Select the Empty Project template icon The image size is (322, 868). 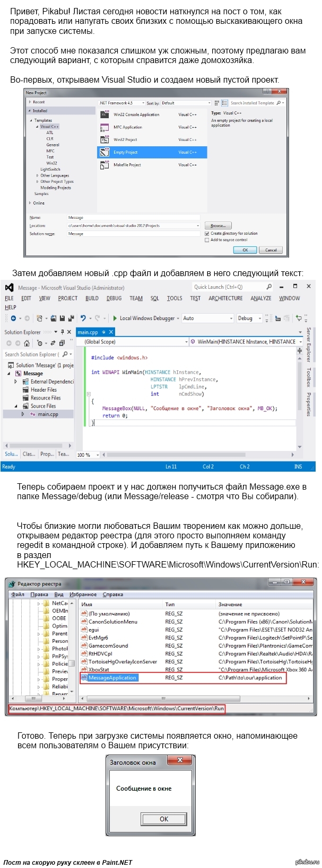[x=105, y=152]
